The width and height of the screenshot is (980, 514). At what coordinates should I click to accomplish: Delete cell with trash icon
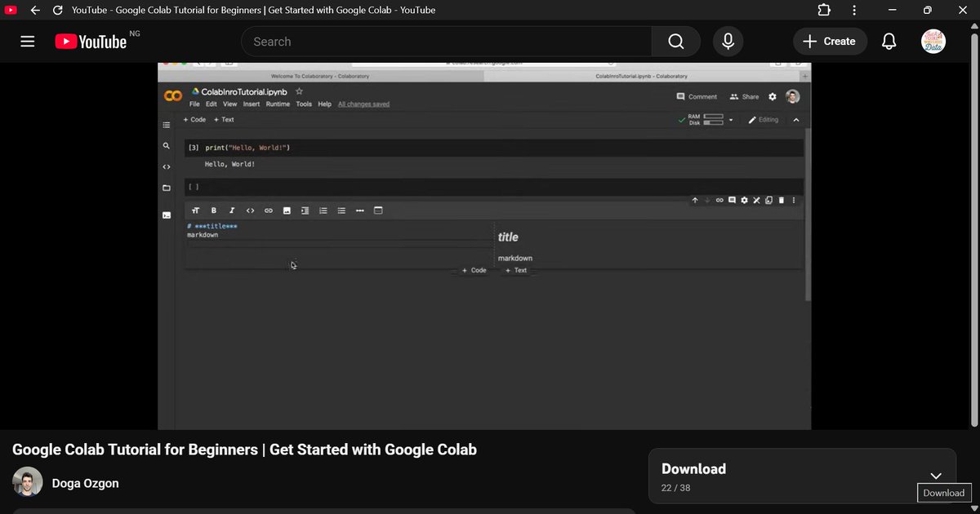(781, 200)
